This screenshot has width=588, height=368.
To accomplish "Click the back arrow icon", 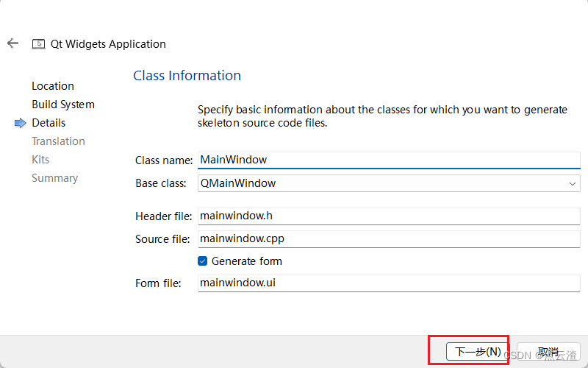I will [12, 43].
